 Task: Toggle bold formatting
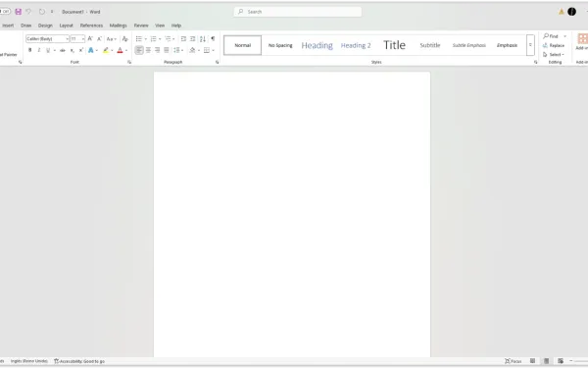coord(30,50)
